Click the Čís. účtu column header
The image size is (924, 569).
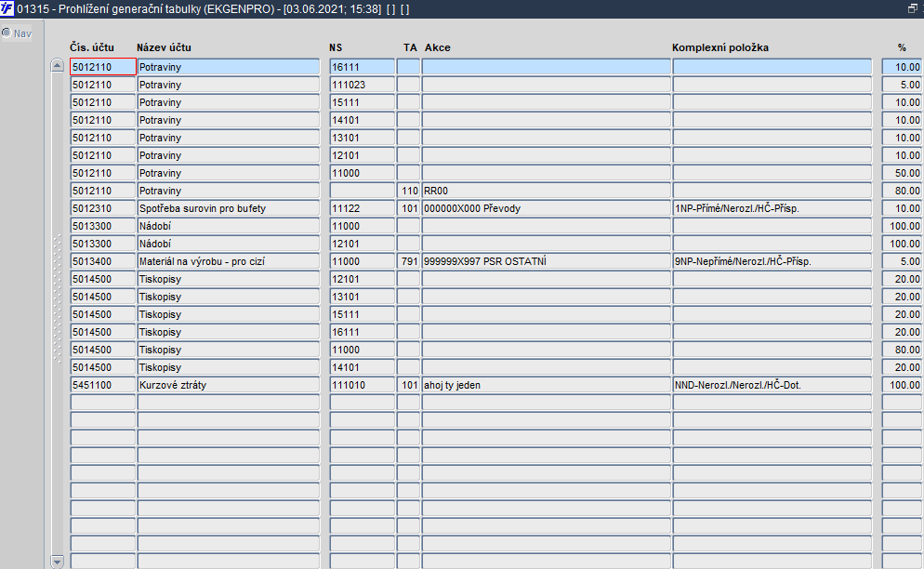[x=92, y=47]
